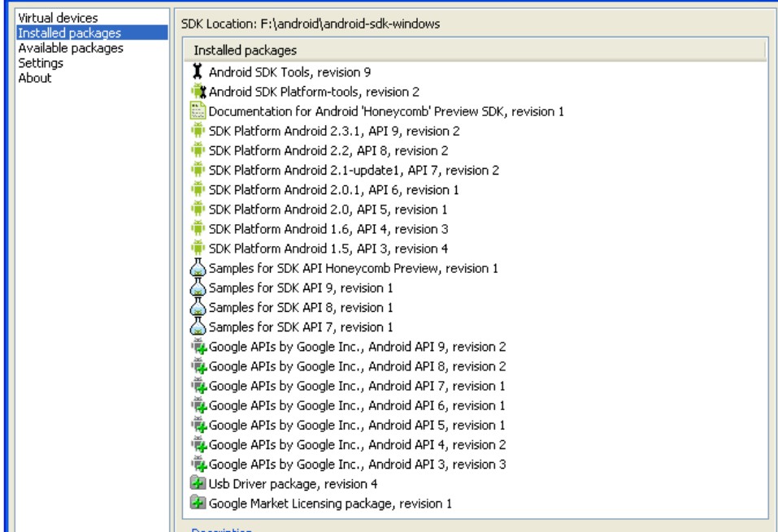The height and width of the screenshot is (532, 778).
Task: Select 'Samples for SDK API 9, revision 1'
Action: 301,288
